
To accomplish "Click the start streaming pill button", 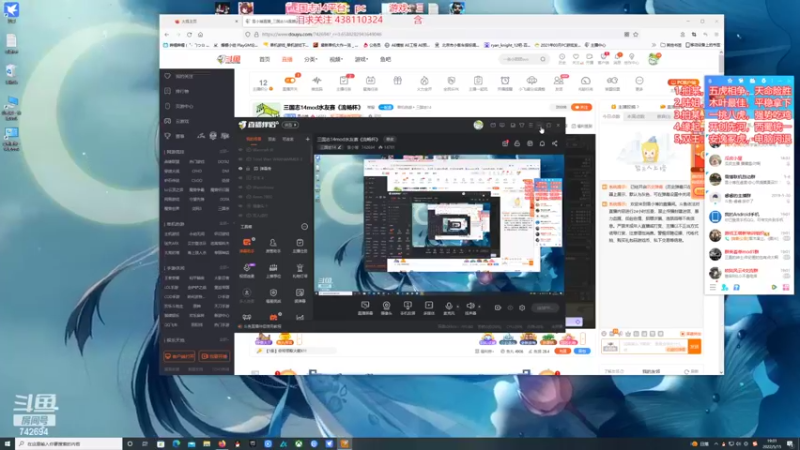I will 544,308.
